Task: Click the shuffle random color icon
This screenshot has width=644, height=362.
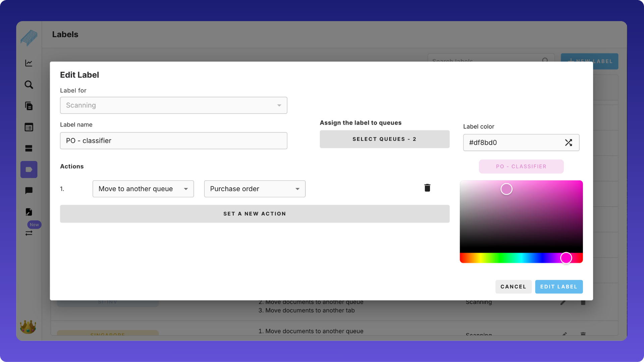Action: (x=568, y=142)
